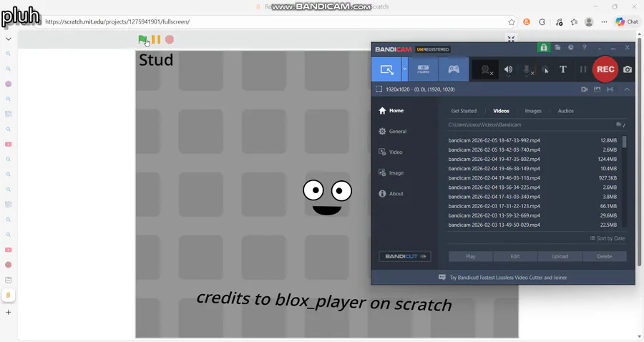Image resolution: width=644 pixels, height=342 pixels.
Task: Toggle the mouse cursor effects icon
Action: pos(545,70)
